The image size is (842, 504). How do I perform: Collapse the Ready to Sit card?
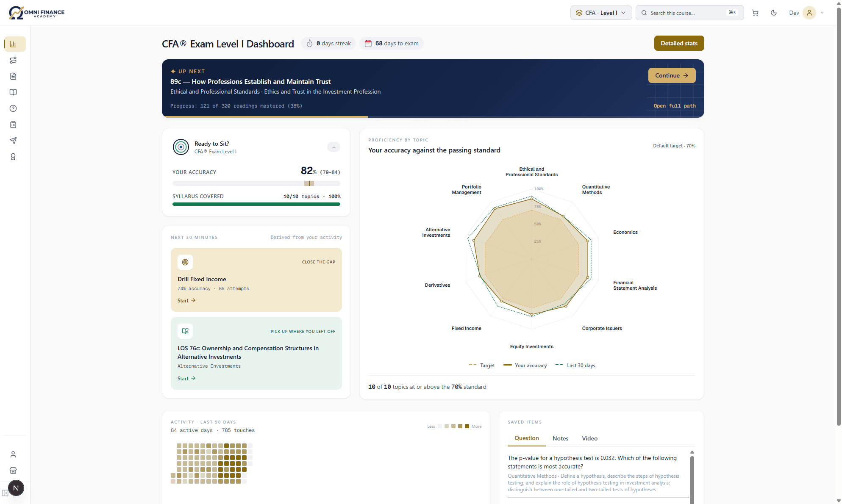333,147
